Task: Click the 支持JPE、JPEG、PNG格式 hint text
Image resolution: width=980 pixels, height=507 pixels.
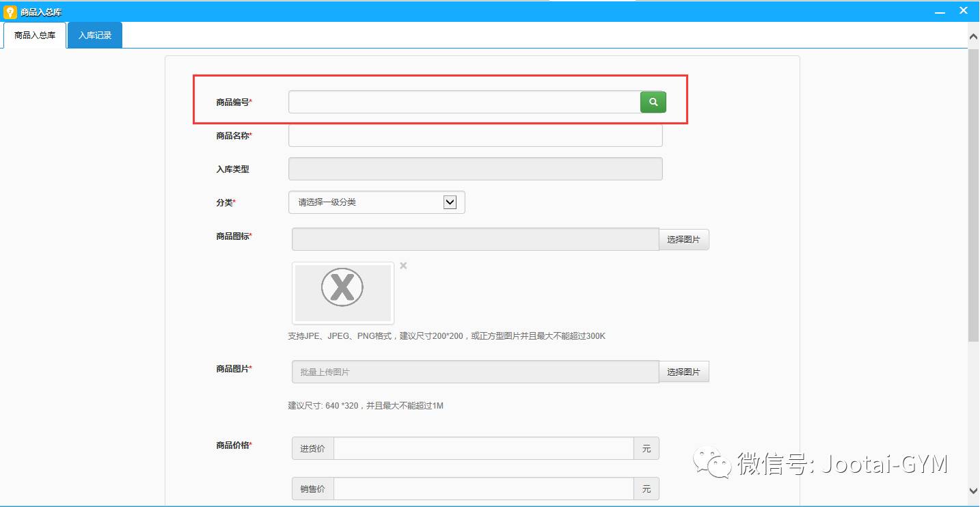Action: (x=447, y=336)
